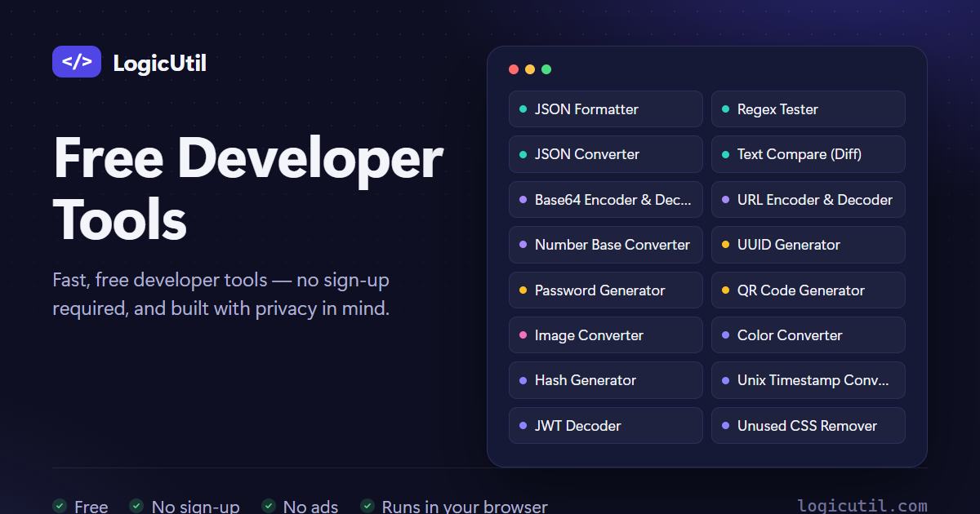This screenshot has height=514, width=980.
Task: Open the Regex Tester tool
Action: pos(808,109)
